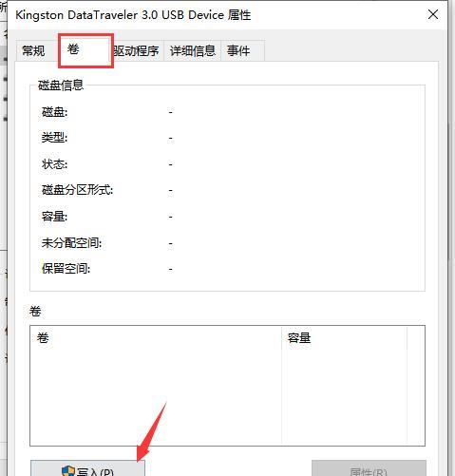Click the 未分配空间 label
The width and height of the screenshot is (455, 476).
(71, 243)
